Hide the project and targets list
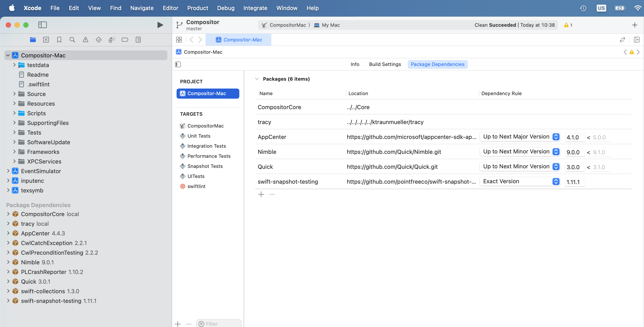Screen dimensions: 644x327 click(178, 64)
